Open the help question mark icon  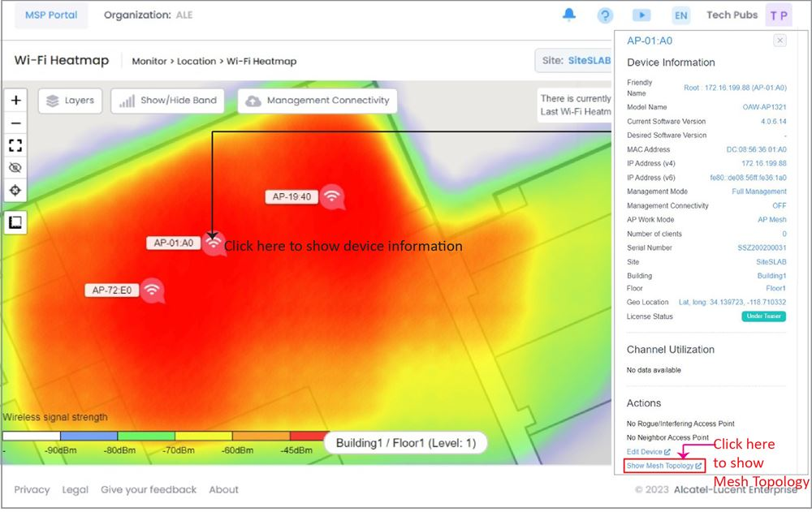pos(605,15)
